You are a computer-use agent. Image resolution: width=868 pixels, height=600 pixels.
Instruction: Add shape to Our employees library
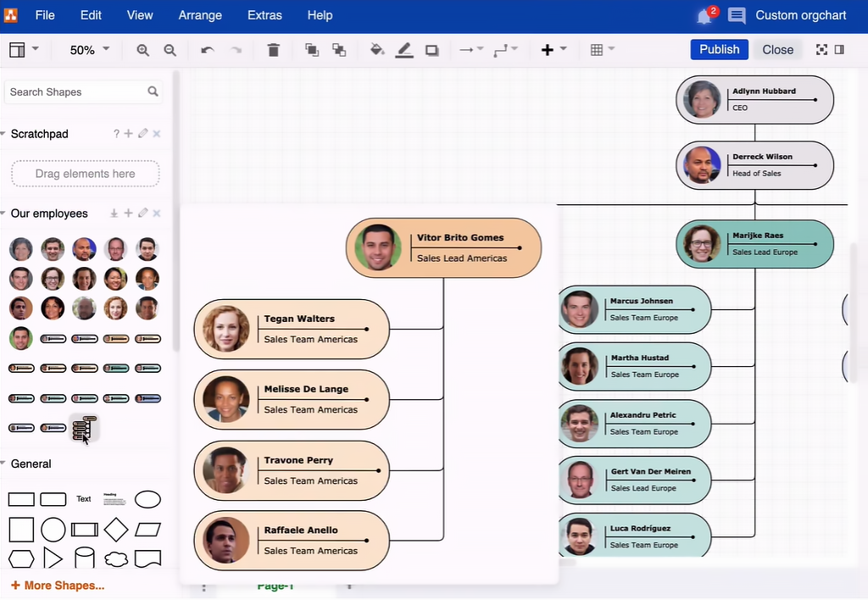[129, 213]
